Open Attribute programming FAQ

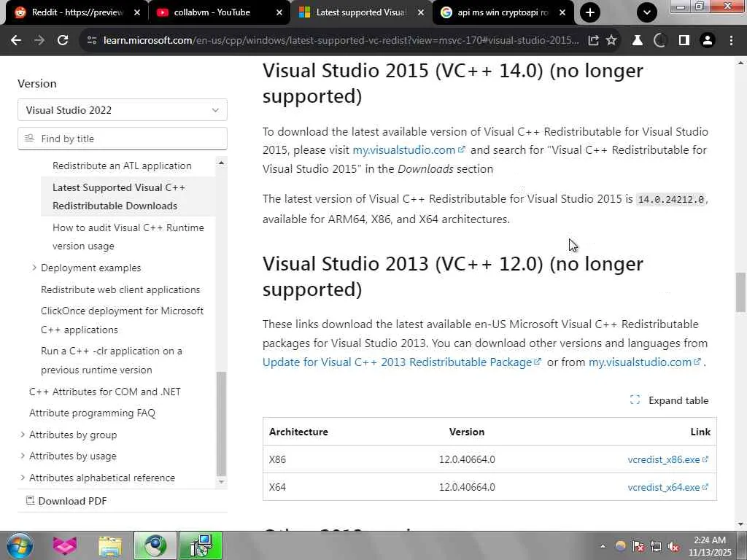tap(93, 413)
